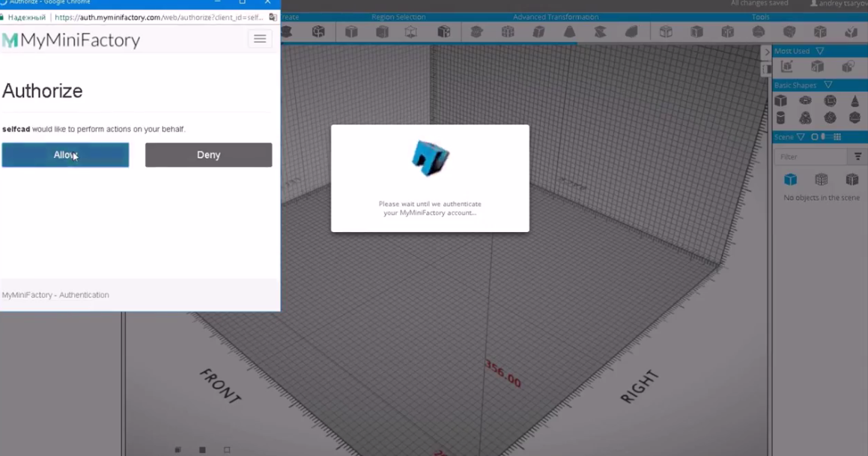Viewport: 868px width, 456px height.
Task: Collapse the Basic Shapes section
Action: pos(828,85)
